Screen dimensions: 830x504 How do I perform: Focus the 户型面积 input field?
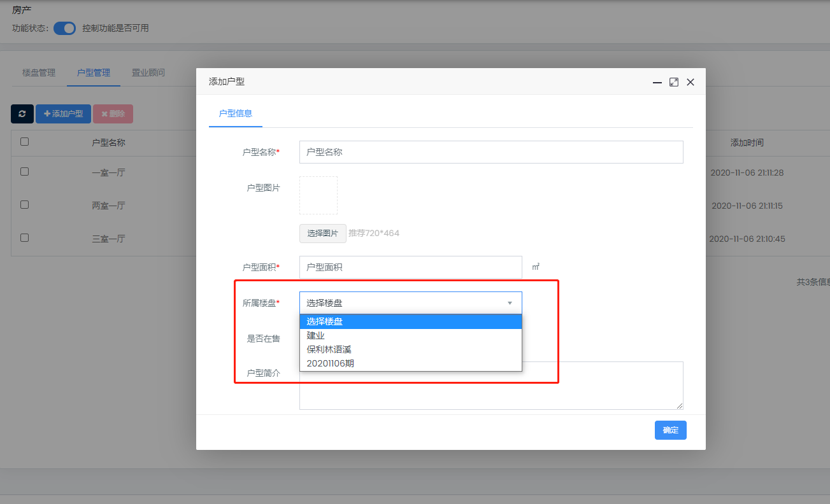pyautogui.click(x=410, y=267)
